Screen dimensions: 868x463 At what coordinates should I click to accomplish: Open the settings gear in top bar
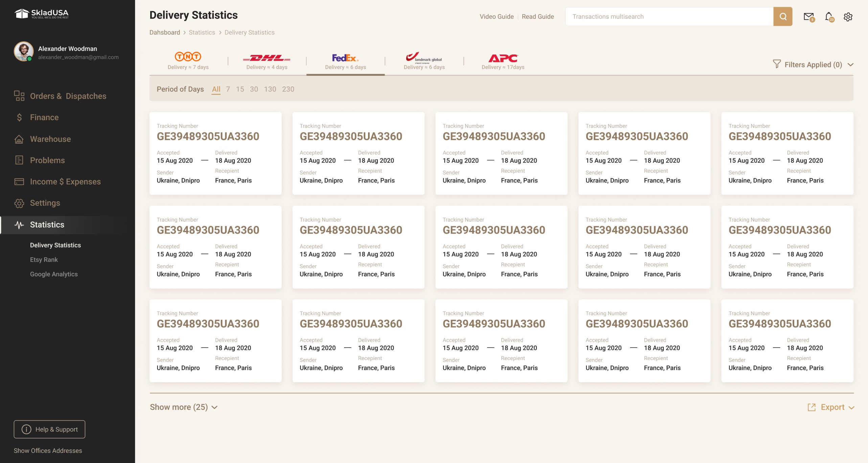pos(848,16)
